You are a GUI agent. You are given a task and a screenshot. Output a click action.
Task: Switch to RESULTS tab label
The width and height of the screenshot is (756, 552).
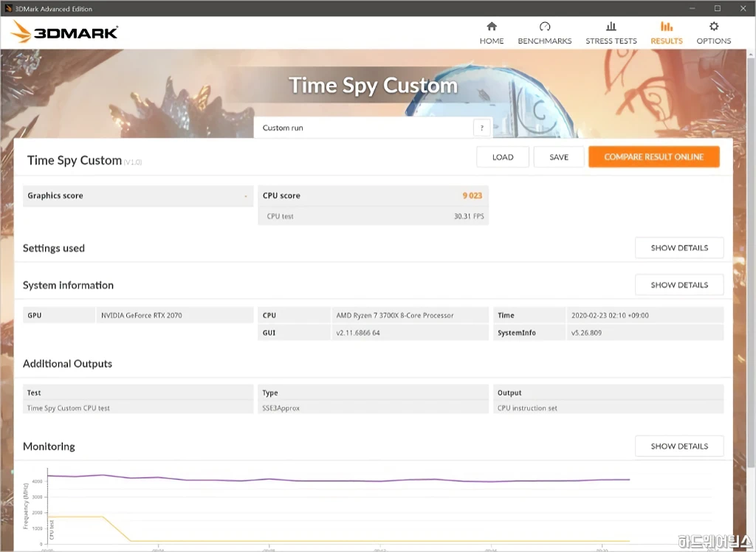pos(667,41)
